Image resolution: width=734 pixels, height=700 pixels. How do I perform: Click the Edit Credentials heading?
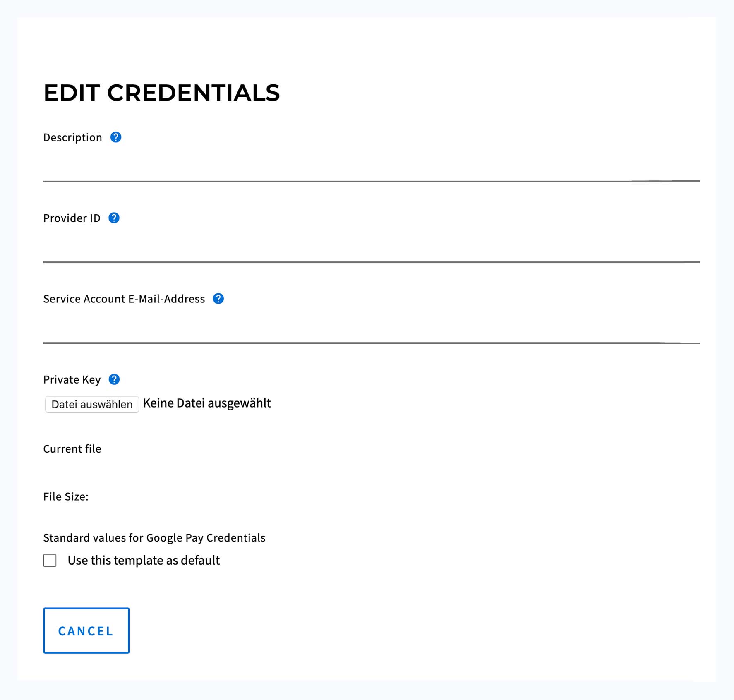[162, 93]
